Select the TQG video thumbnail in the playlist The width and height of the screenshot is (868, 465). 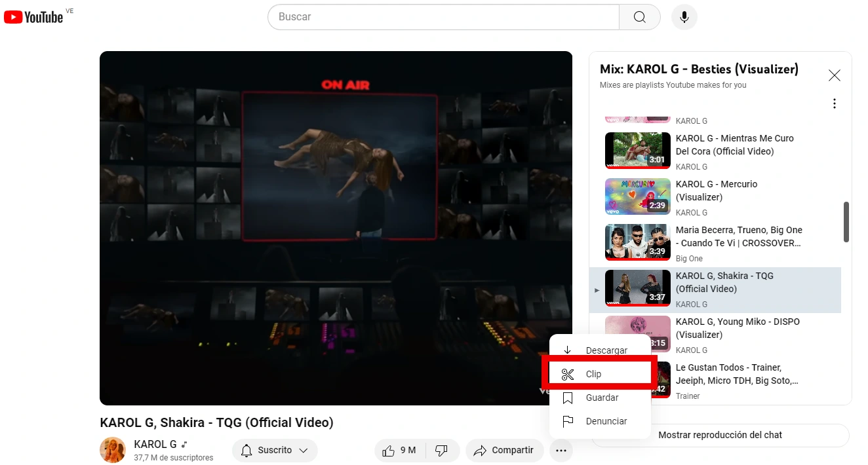tap(637, 288)
